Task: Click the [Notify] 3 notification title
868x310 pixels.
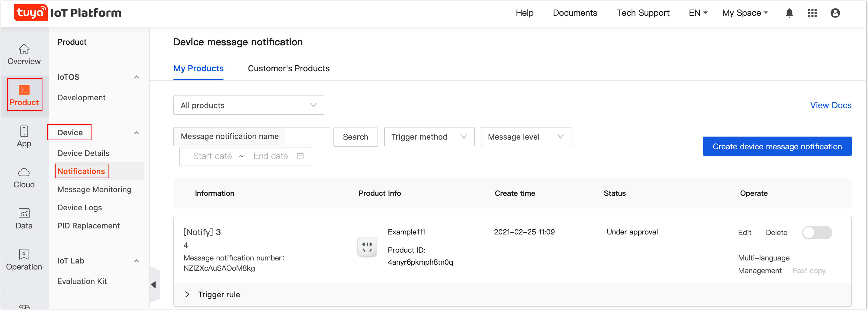Action: (202, 232)
